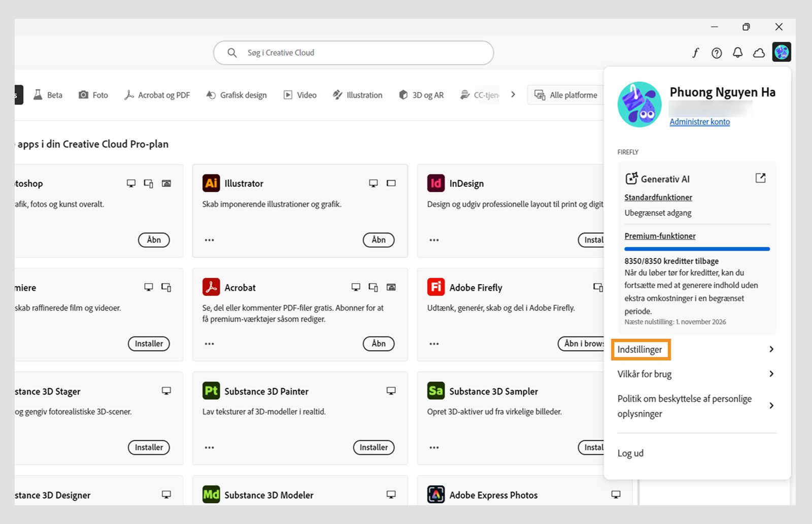
Task: Click the Illustrator Ai app icon
Action: click(211, 183)
